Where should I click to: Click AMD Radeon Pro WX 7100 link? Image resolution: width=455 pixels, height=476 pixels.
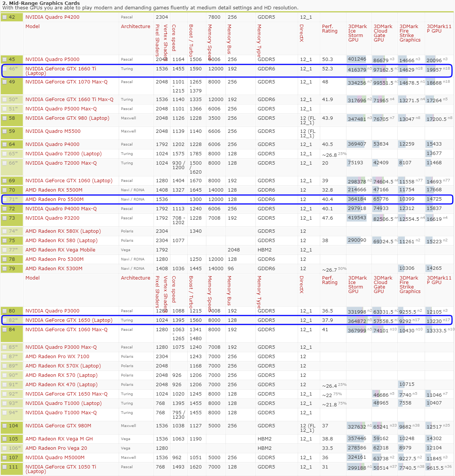(x=57, y=357)
